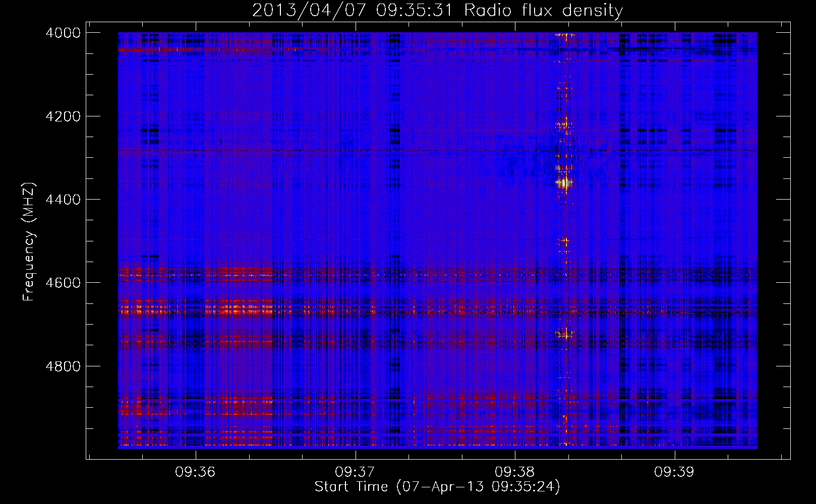Select the 4000 frequency tick label
This screenshot has height=504, width=816.
click(63, 33)
